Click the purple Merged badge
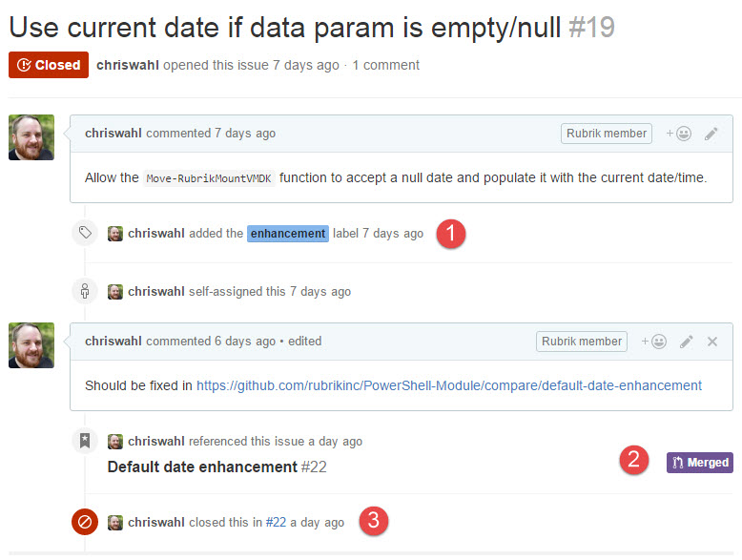 tap(700, 463)
